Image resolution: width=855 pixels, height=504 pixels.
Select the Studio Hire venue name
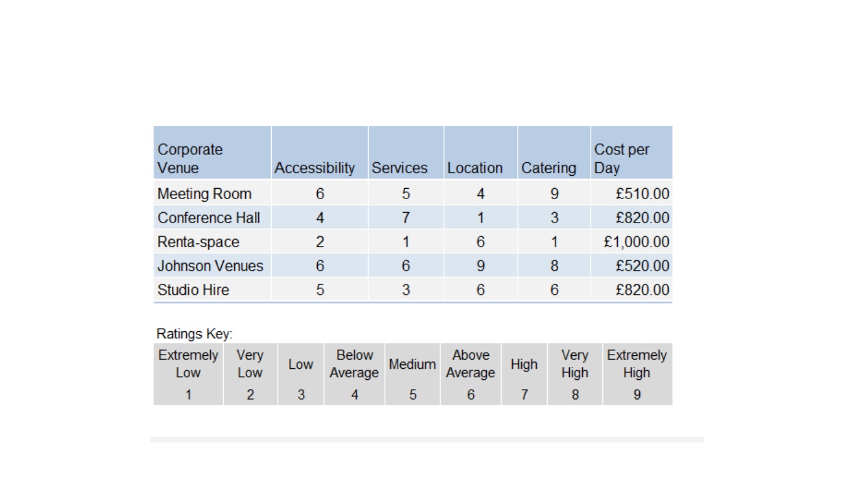pyautogui.click(x=193, y=289)
